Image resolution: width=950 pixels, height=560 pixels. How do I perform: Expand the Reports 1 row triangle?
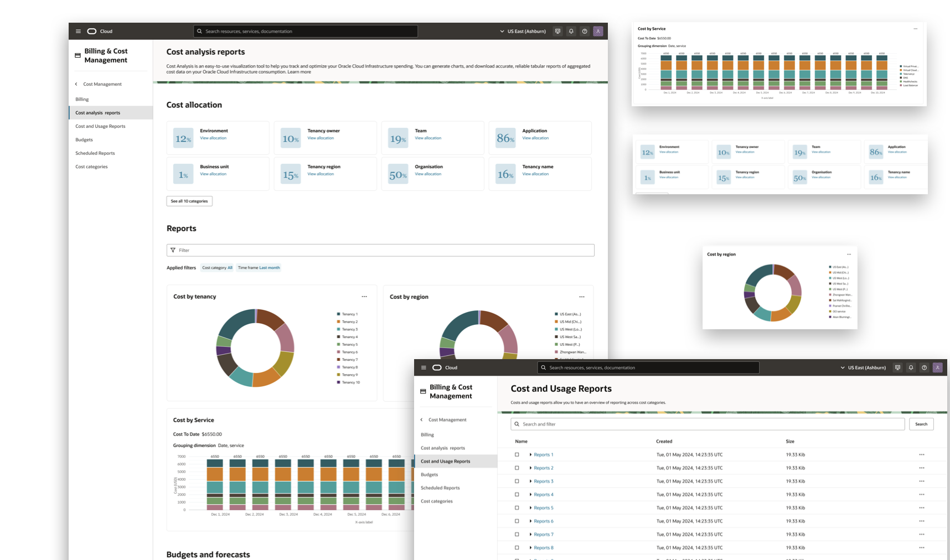click(530, 454)
